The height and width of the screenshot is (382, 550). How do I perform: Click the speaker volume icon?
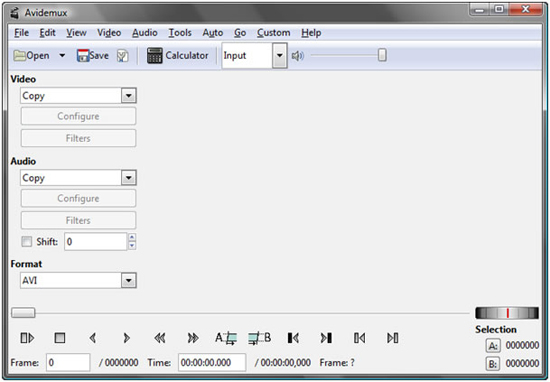coord(297,55)
